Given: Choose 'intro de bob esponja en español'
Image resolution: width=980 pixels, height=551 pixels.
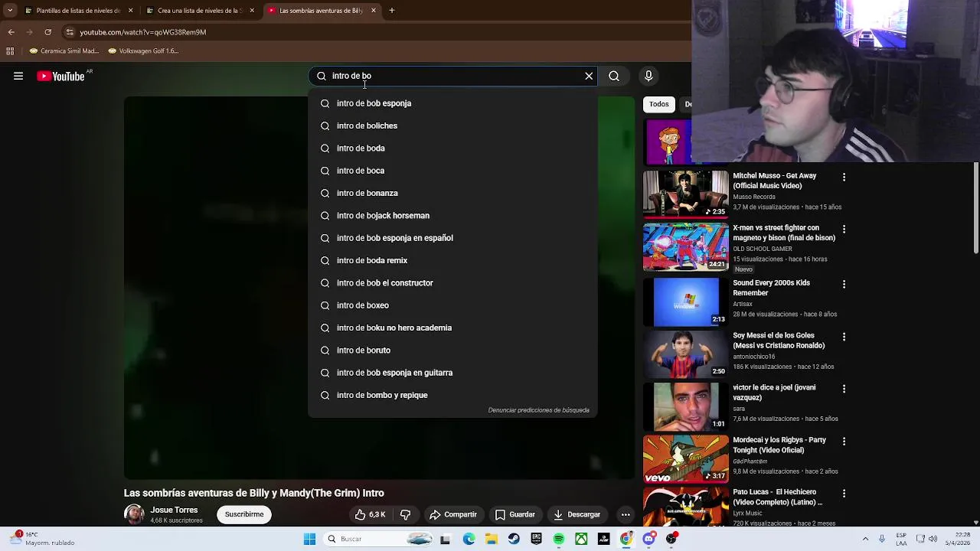Looking at the screenshot, I should point(452,238).
